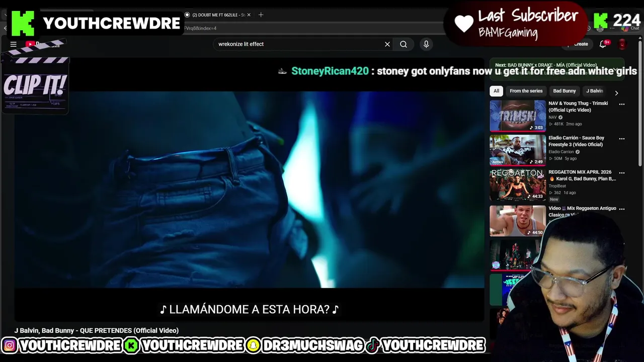Select the All filter chip

click(496, 91)
